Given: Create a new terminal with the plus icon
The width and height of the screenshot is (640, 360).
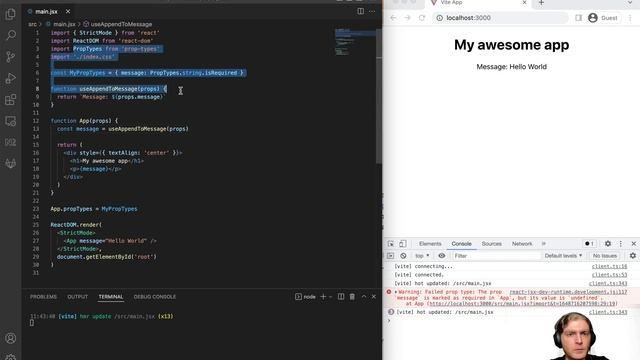Looking at the screenshot, I should [323, 297].
